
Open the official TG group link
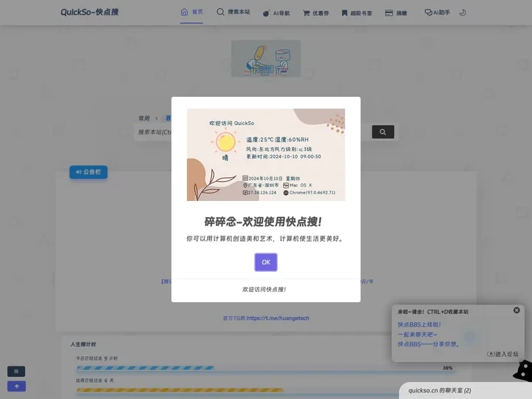coord(266,318)
